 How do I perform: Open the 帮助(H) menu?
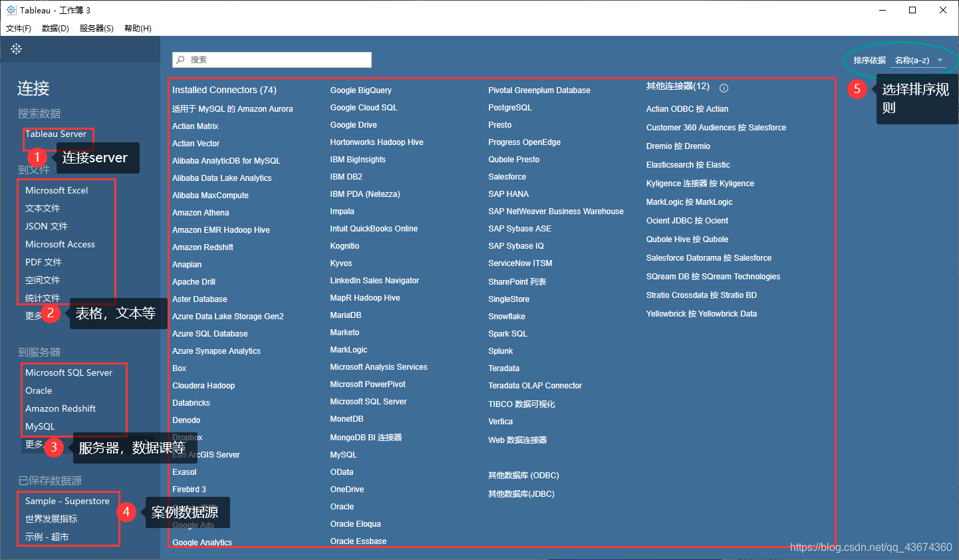coord(138,29)
